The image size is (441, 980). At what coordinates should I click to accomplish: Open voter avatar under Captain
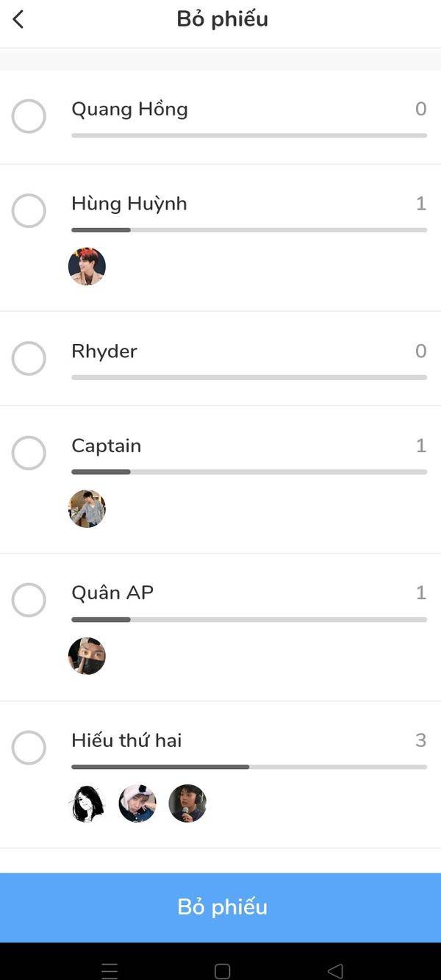pos(87,509)
